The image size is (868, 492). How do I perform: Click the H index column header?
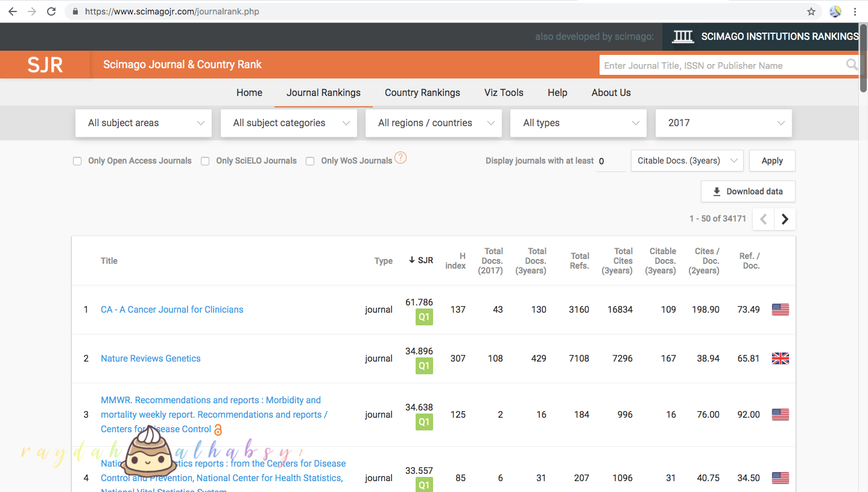click(455, 261)
